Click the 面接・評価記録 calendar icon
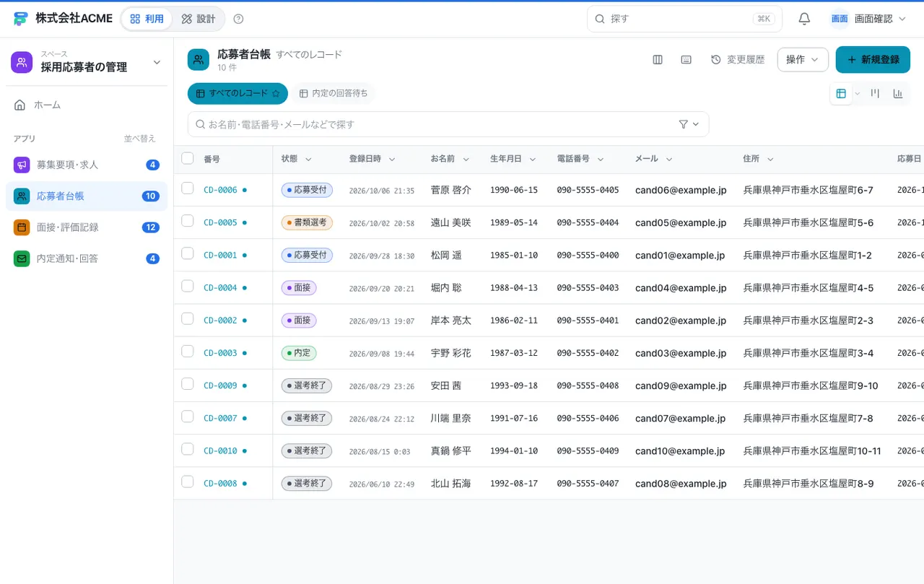 tap(22, 227)
